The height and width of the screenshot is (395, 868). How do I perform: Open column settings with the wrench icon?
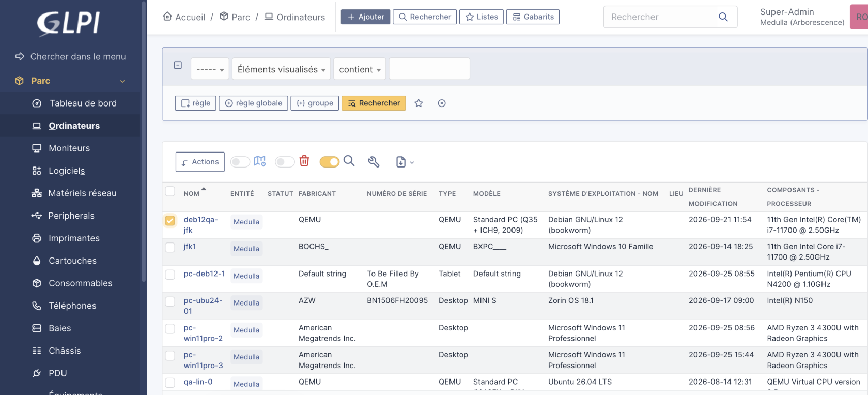(x=374, y=162)
